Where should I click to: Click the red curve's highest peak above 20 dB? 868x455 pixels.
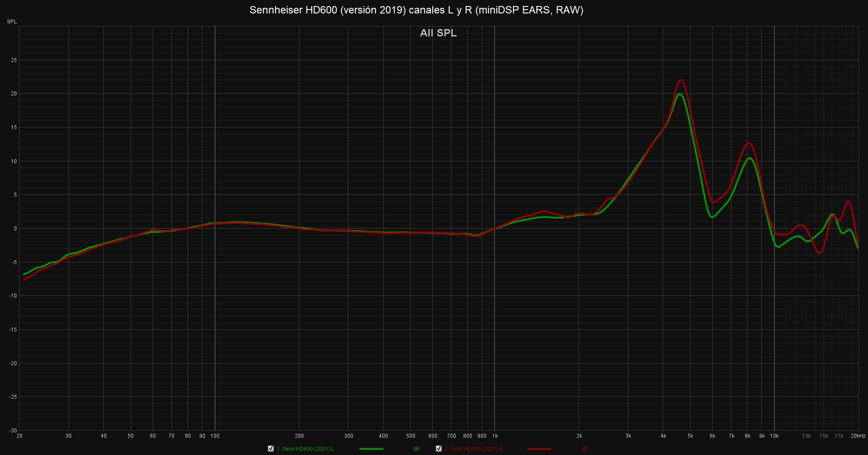(681, 80)
